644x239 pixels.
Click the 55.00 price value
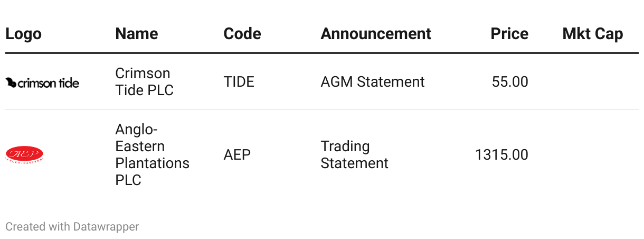coord(510,81)
